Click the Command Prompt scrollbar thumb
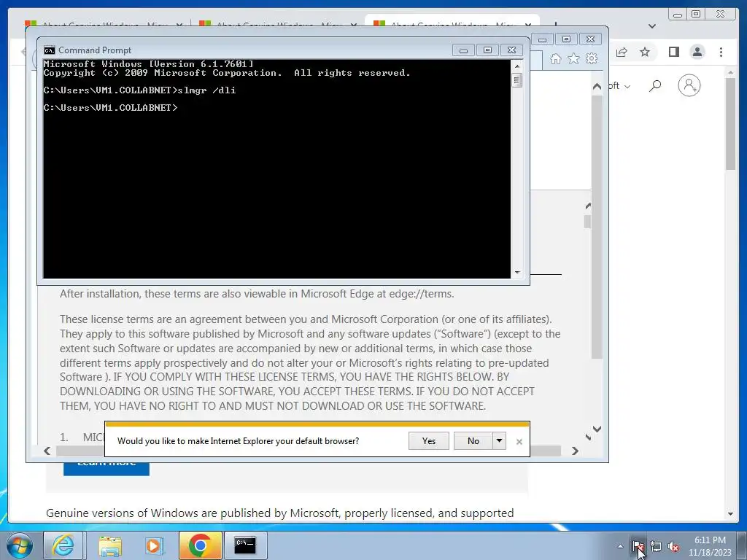Viewport: 747px width, 560px height. pos(517,80)
